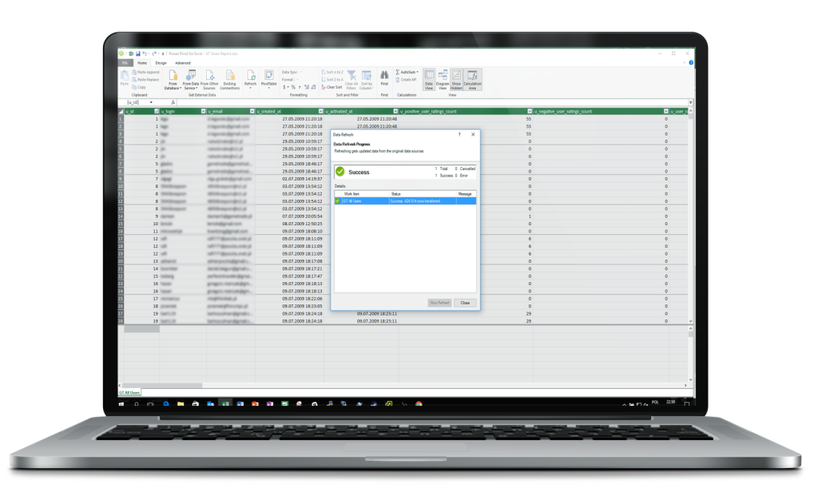Viewport: 818px width, 504px height.
Task: Switch to Diagram View
Action: pos(443,77)
